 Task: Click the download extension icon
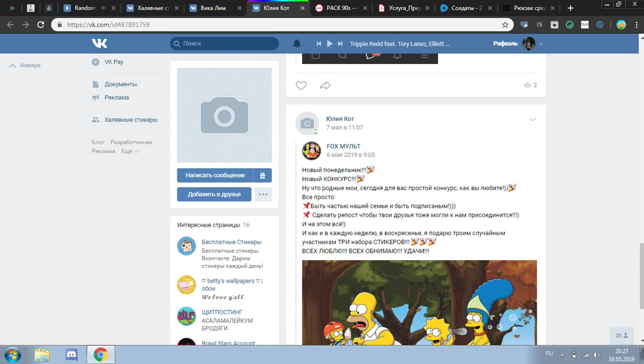pos(554,25)
